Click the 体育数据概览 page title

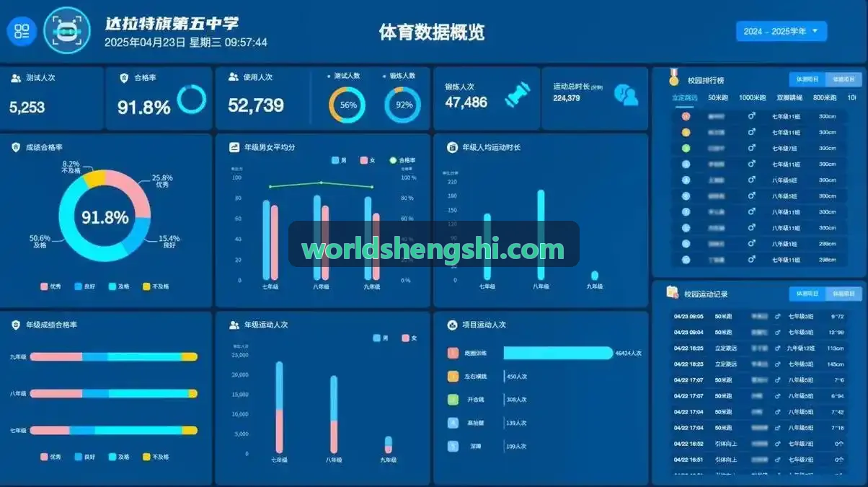[x=432, y=32]
